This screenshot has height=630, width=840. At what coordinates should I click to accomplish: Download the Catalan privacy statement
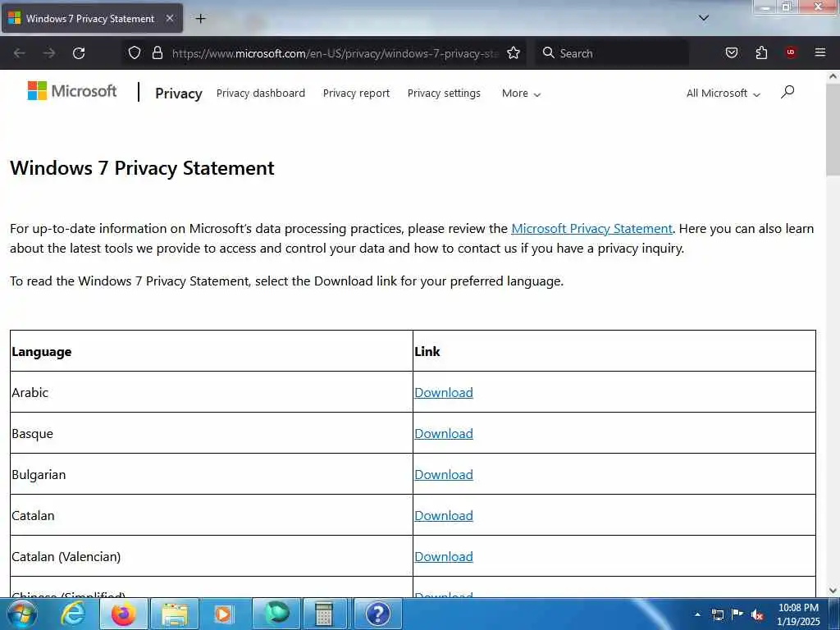[x=444, y=516]
